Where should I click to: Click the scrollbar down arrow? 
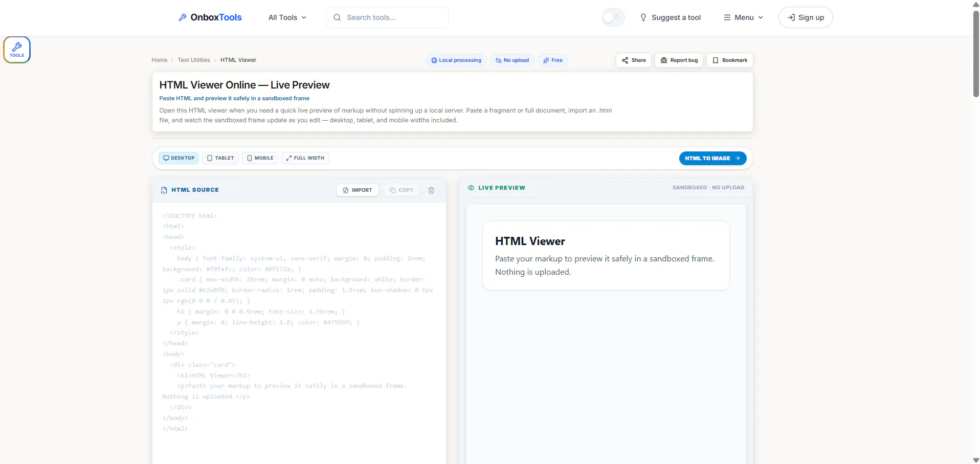(976, 460)
